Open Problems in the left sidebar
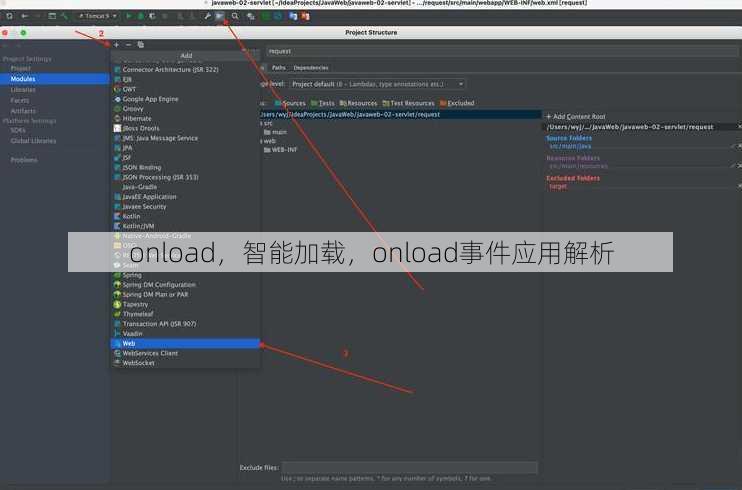The height and width of the screenshot is (490, 742). point(24,160)
